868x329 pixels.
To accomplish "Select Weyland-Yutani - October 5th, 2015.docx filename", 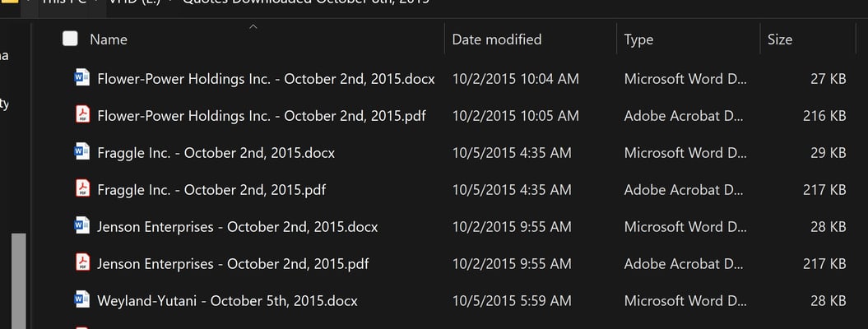I will [227, 301].
